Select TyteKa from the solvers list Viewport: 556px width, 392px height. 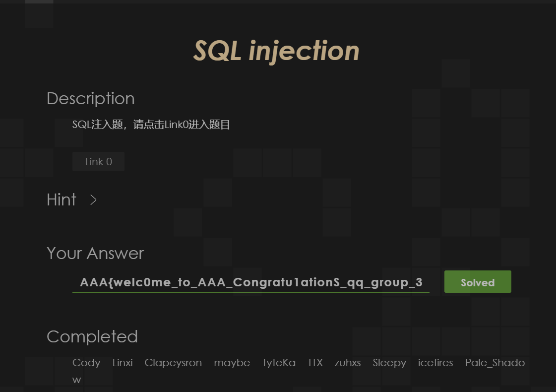279,363
